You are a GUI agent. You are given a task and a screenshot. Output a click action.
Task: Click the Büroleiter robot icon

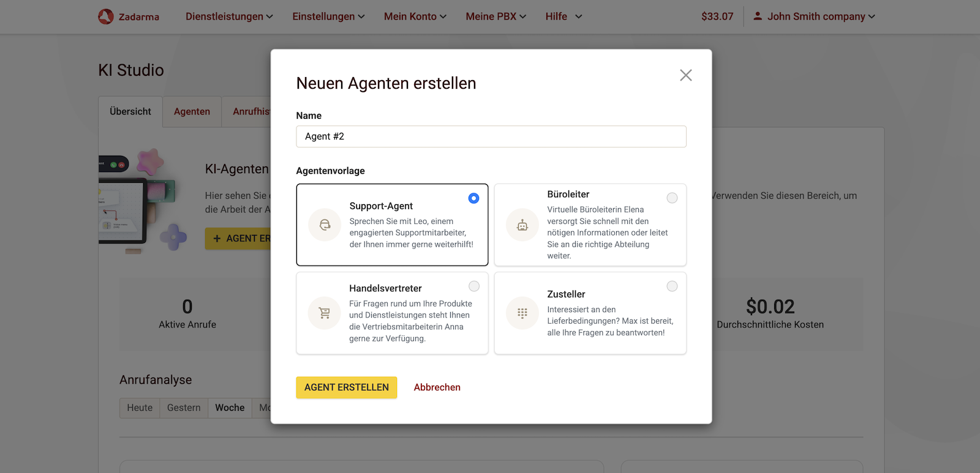coord(522,225)
